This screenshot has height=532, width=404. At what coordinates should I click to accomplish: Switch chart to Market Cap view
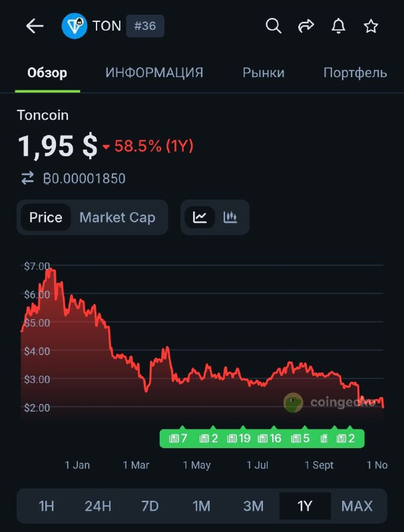tap(116, 217)
